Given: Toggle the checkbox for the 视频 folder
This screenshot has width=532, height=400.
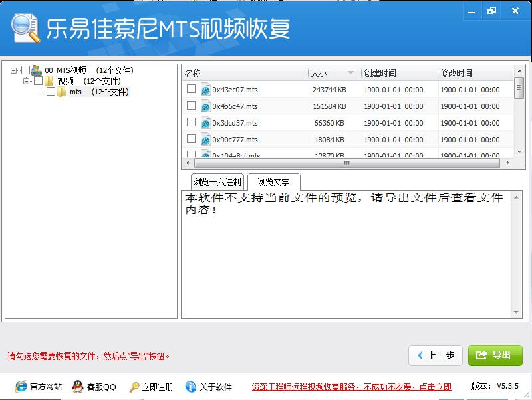Looking at the screenshot, I should click(x=39, y=80).
